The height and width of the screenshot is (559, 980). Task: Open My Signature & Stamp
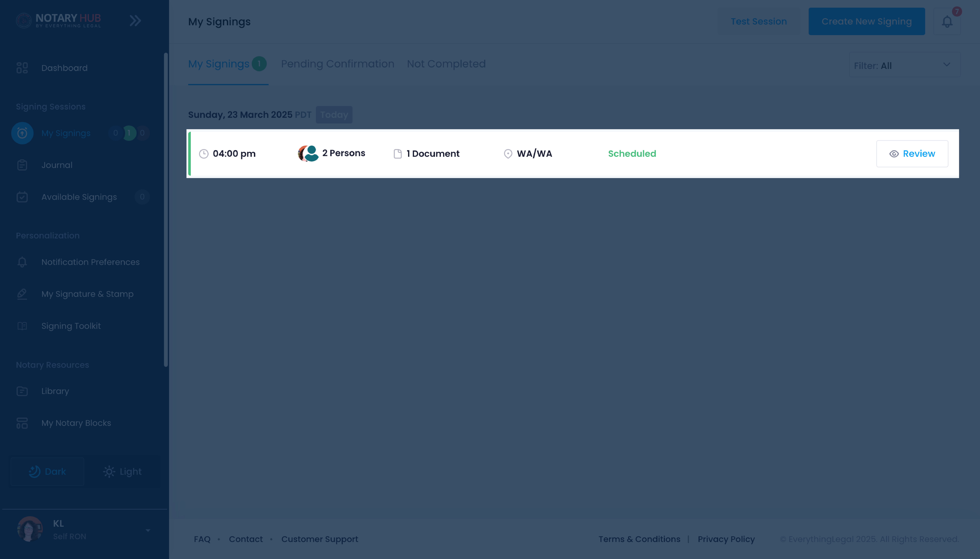pyautogui.click(x=87, y=294)
